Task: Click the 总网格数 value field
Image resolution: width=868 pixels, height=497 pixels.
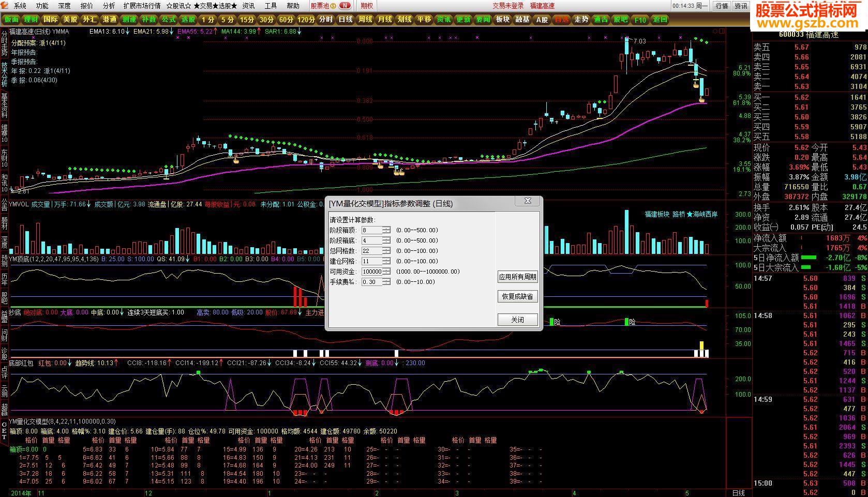Action: [372, 251]
